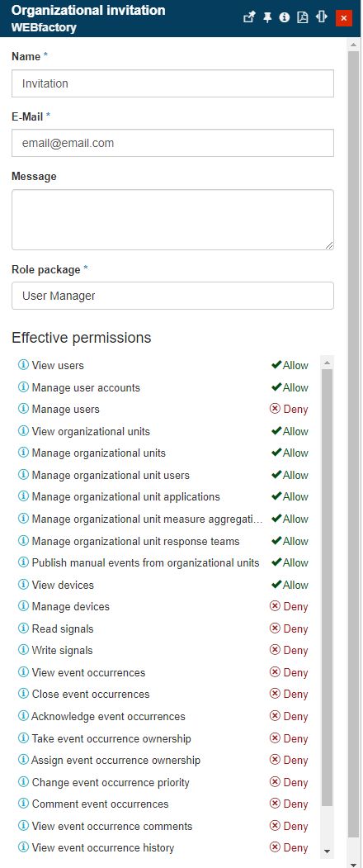
Task: Show info for Close event occurrences
Action: coord(23,693)
